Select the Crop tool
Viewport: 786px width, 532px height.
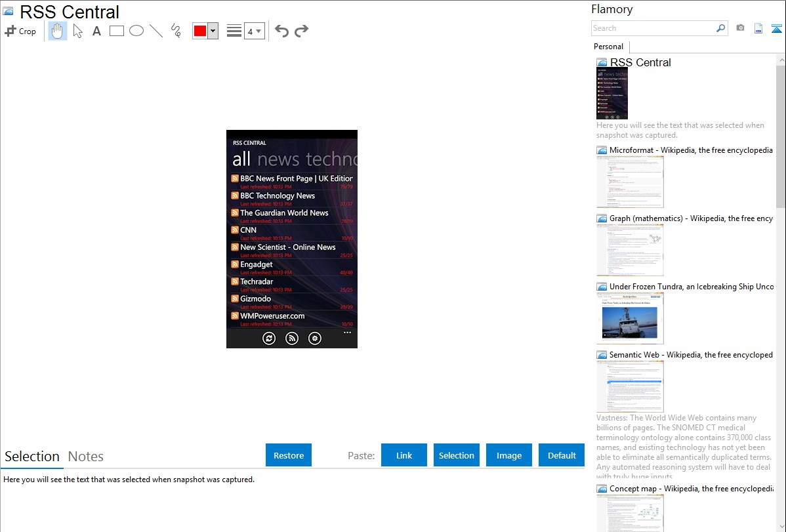point(20,31)
